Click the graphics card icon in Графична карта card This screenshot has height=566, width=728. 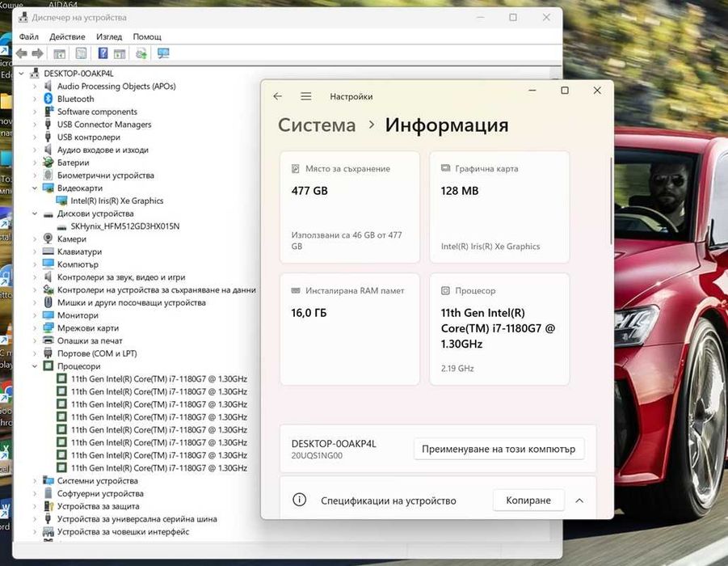(x=445, y=168)
